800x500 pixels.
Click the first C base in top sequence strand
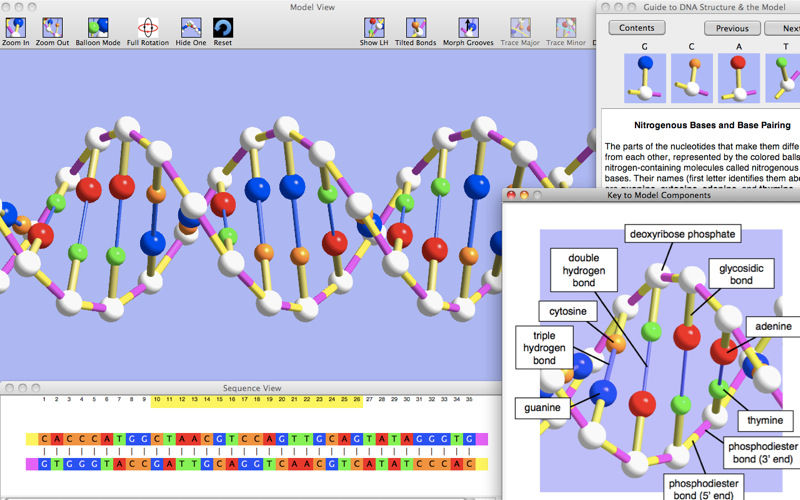(44, 439)
